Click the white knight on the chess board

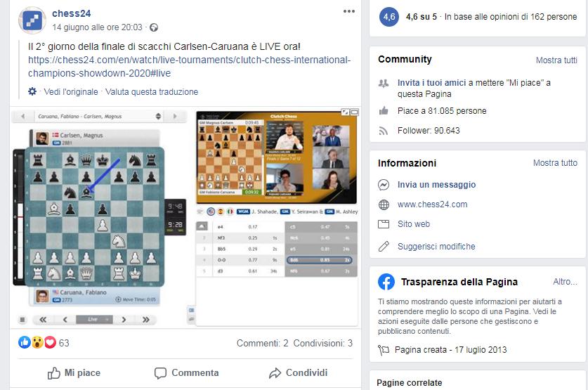(119, 241)
